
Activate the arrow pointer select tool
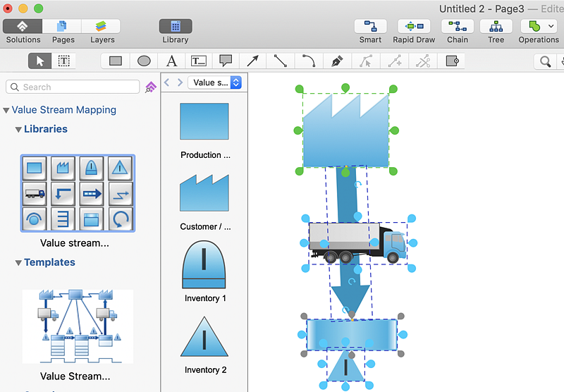pos(40,61)
